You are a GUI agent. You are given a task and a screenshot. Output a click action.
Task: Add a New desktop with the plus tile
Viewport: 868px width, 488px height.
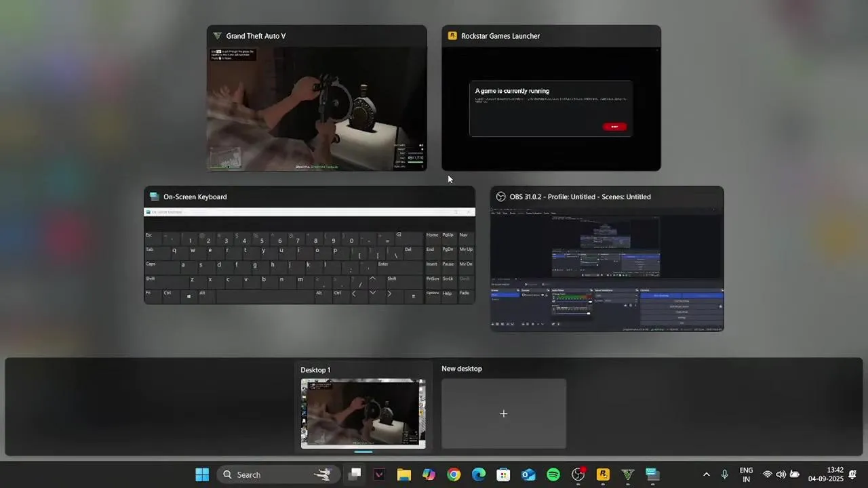[504, 413]
